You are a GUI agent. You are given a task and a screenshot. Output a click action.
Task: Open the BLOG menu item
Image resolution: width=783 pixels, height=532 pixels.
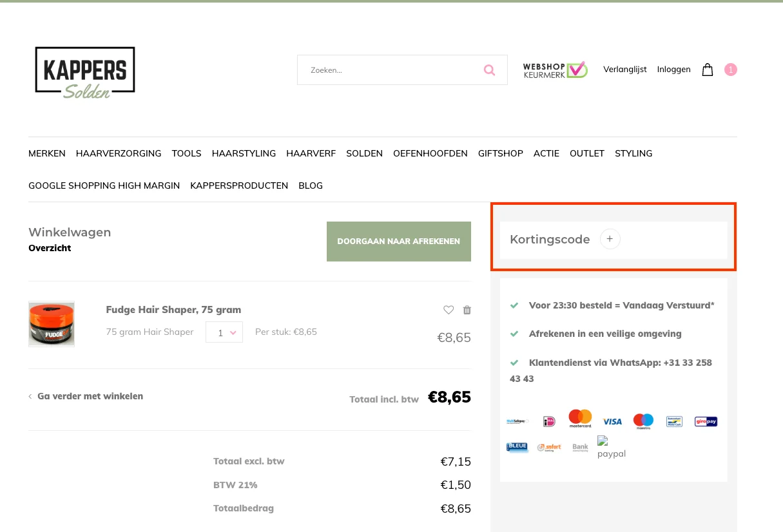click(x=311, y=185)
